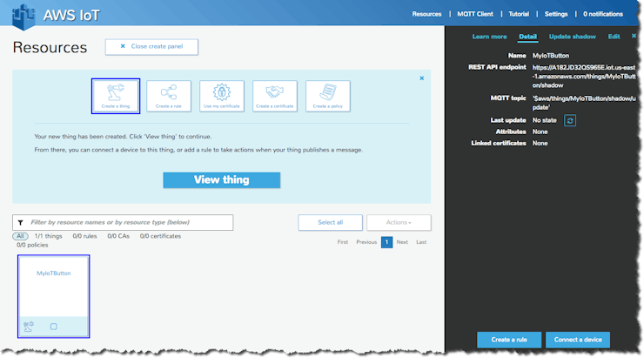Screen dimensions: 644x358
Task: Open Tutorial in the top navigation
Action: tap(519, 14)
